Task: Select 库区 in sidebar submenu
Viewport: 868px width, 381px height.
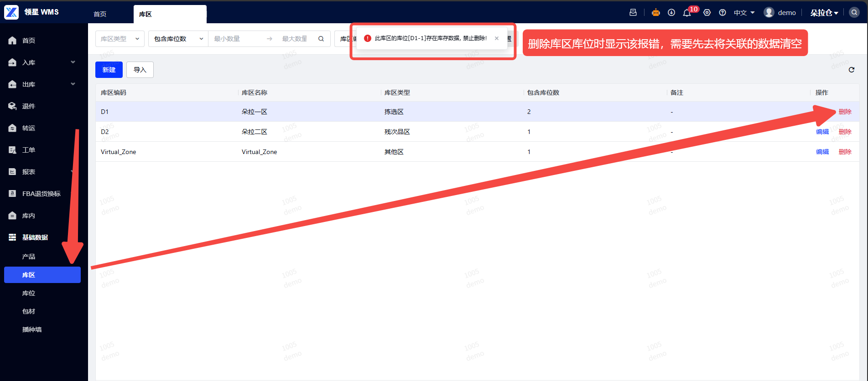Action: pos(42,275)
